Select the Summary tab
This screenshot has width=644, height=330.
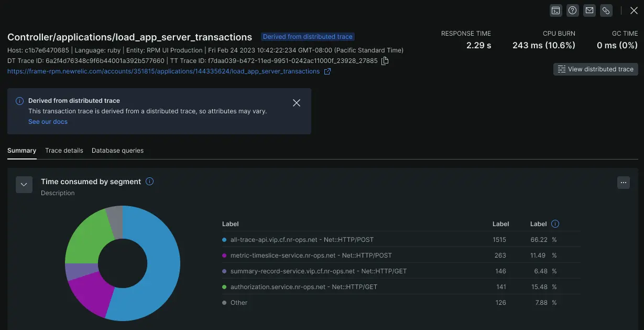[x=21, y=151]
